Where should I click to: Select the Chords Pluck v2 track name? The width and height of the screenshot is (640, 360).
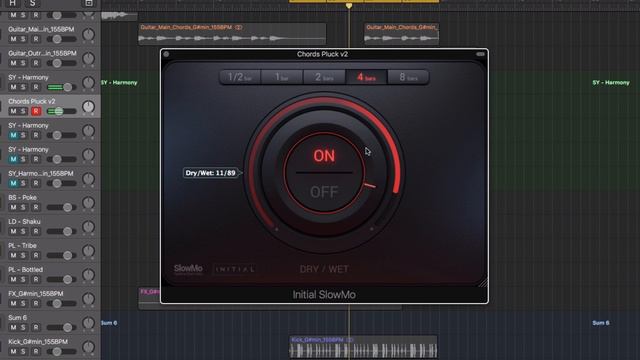point(31,101)
